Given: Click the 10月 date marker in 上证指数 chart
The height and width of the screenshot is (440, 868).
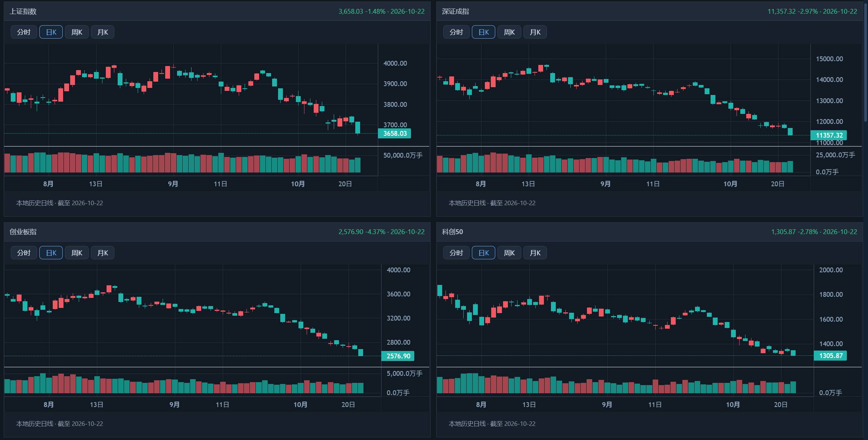Looking at the screenshot, I should (x=298, y=184).
